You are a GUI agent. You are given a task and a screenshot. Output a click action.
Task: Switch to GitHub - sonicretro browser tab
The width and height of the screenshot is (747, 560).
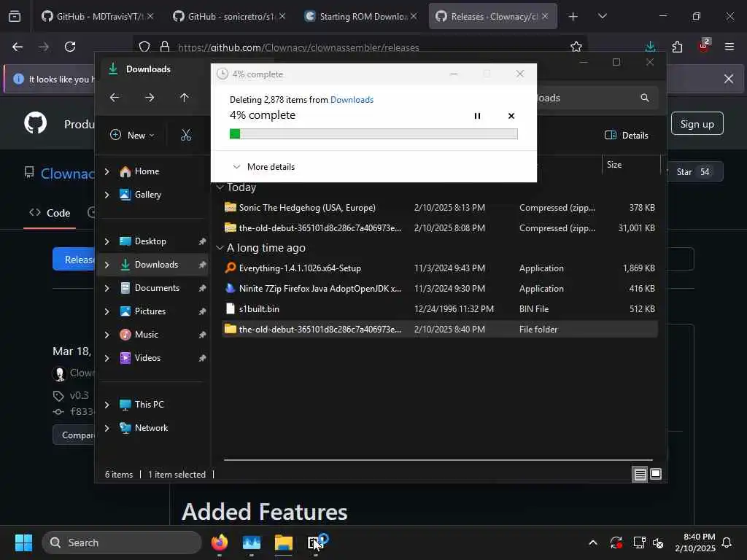pos(228,16)
